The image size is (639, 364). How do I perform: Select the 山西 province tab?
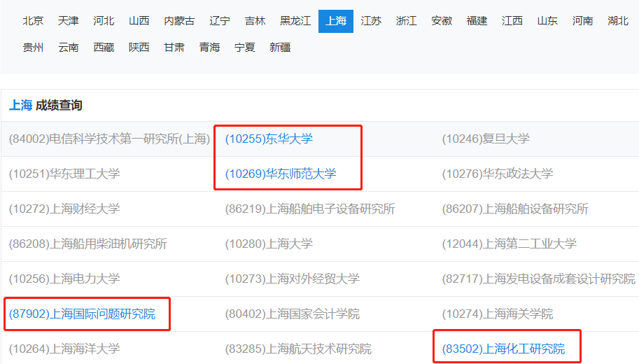[x=139, y=21]
